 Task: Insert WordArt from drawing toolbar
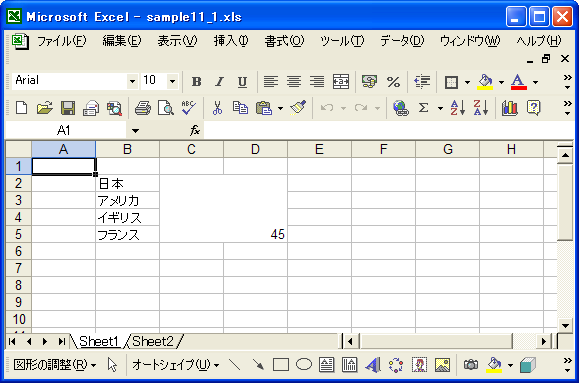pos(373,365)
